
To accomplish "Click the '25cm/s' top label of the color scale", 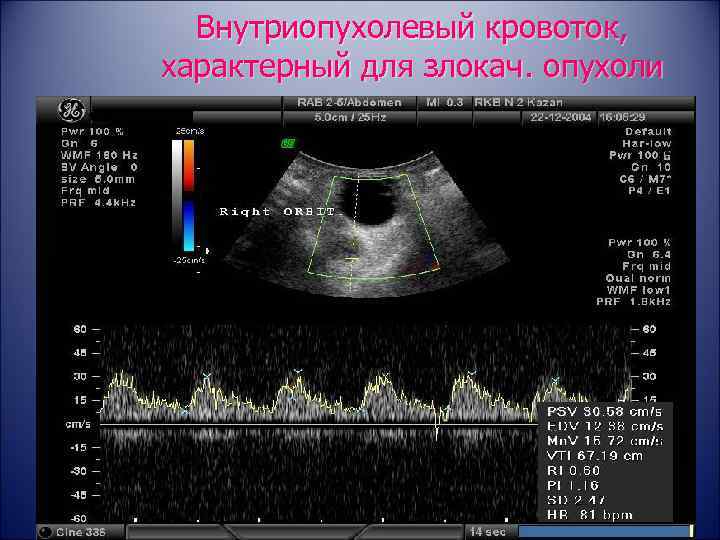I will (190, 131).
